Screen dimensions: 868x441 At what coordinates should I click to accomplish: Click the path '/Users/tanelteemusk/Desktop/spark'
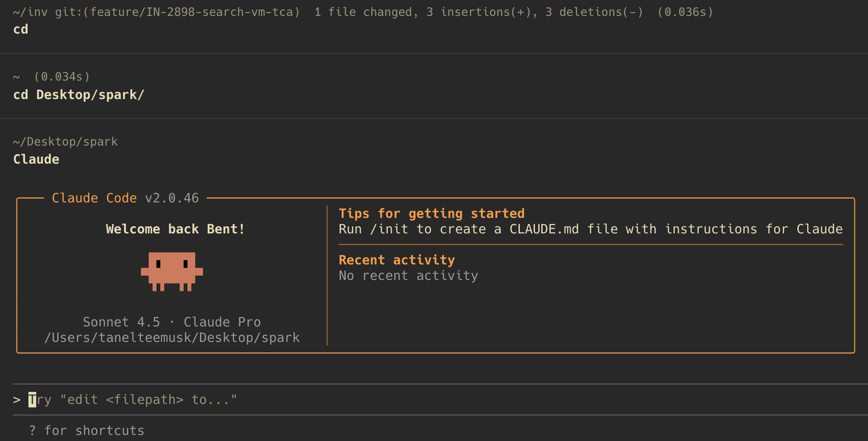(172, 338)
